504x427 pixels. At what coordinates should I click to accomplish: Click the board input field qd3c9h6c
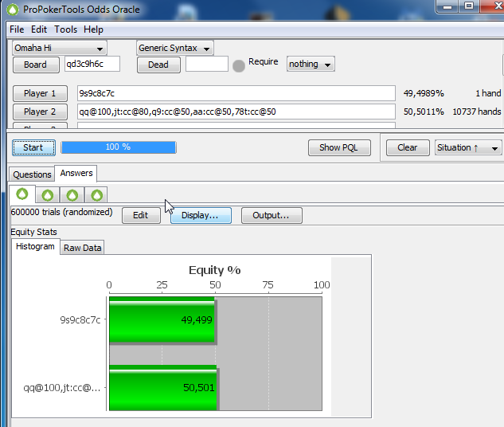coord(92,64)
